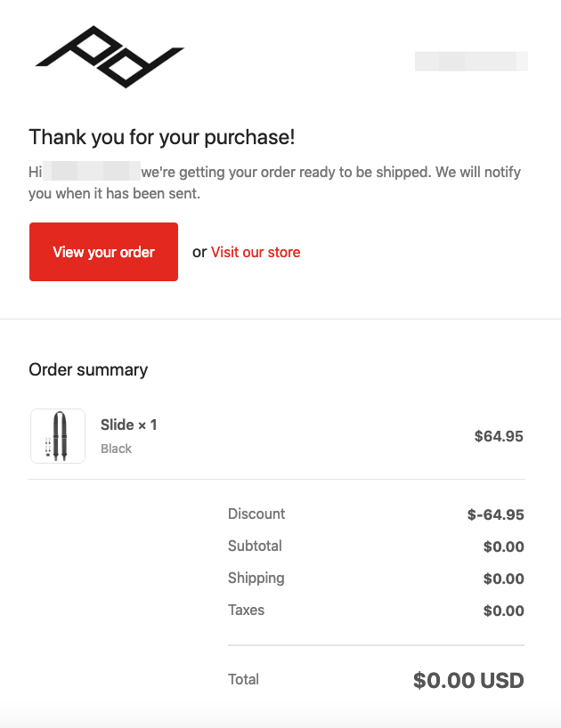
Task: Click the Shipping label
Action: click(256, 578)
